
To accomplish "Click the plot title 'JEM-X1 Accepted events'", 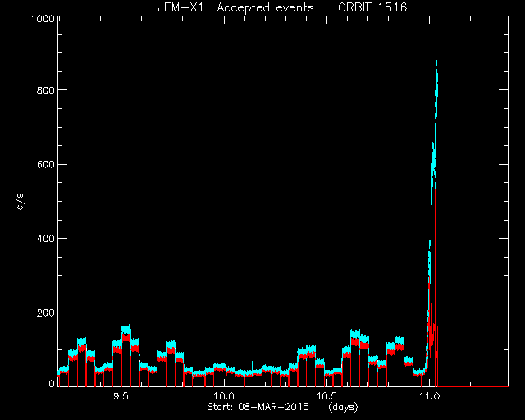I will click(235, 7).
